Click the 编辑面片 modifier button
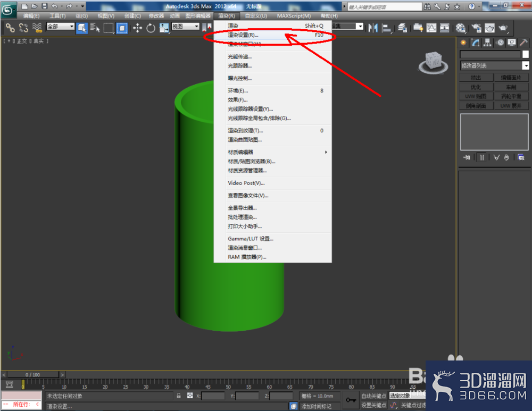Screen dimensions: 532x411 pos(511,78)
